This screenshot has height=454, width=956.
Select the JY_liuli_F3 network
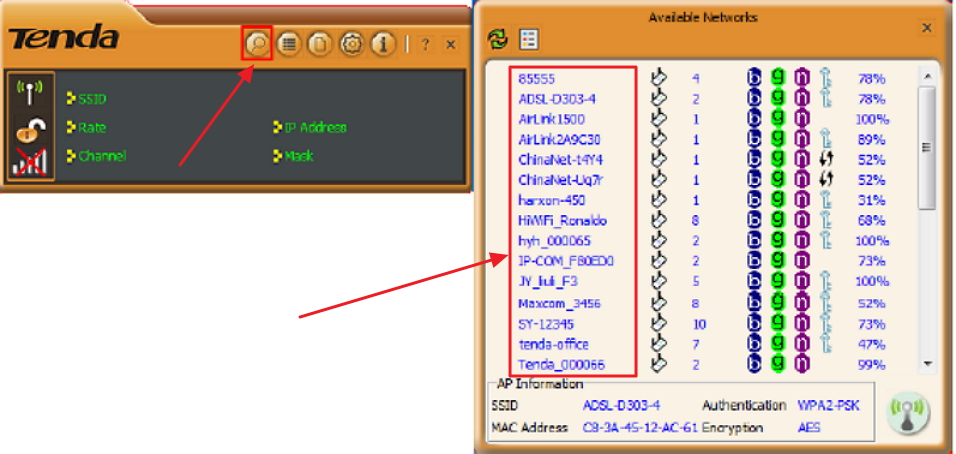coord(548,282)
